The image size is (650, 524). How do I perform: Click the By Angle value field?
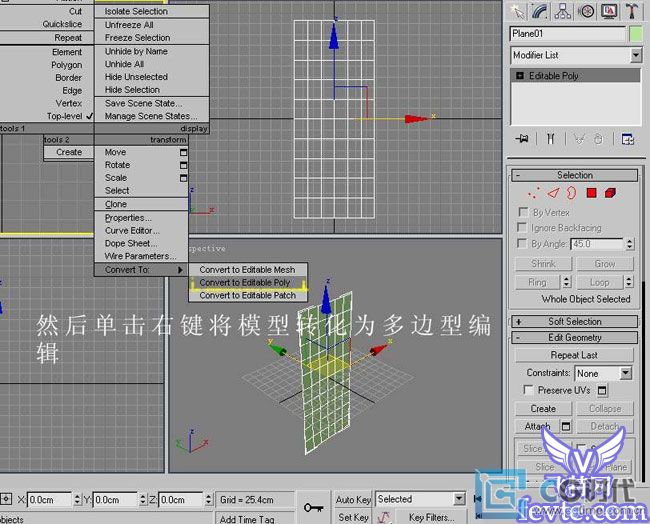[598, 244]
